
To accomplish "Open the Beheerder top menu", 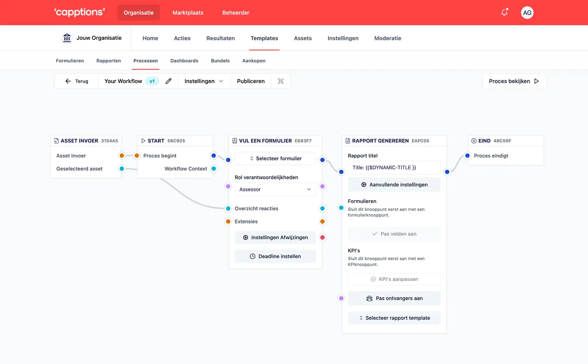I will 236,12.
